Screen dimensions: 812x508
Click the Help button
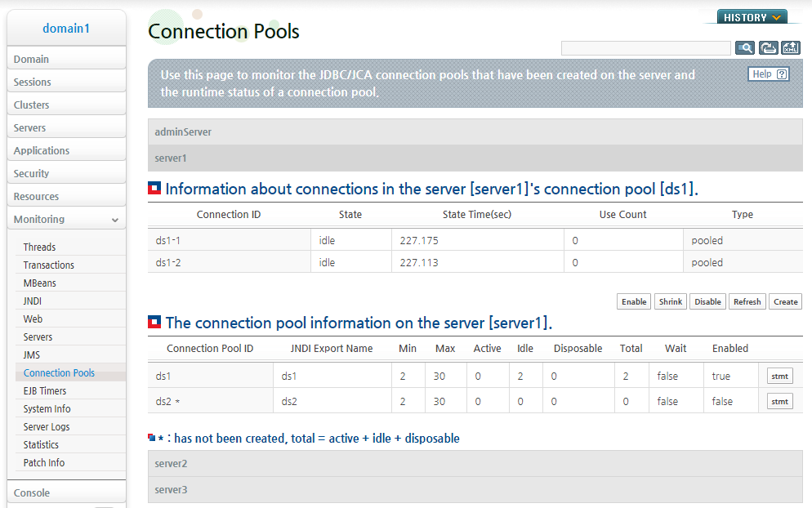pos(769,74)
